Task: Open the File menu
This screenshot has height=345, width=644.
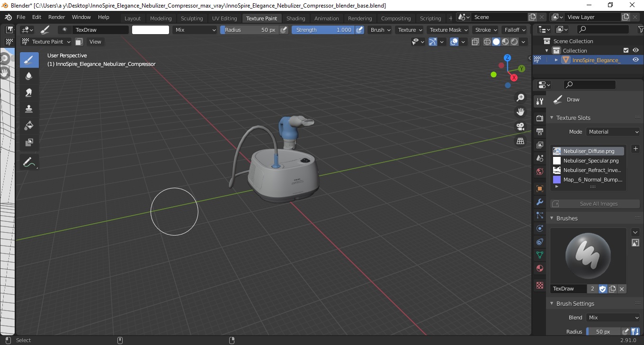Action: coord(21,17)
